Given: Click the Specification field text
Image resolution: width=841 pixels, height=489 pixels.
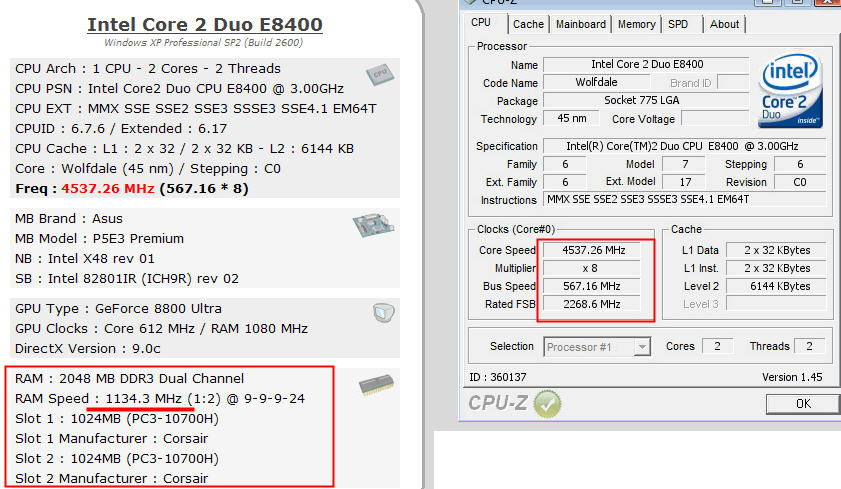Looking at the screenshot, I should (684, 146).
